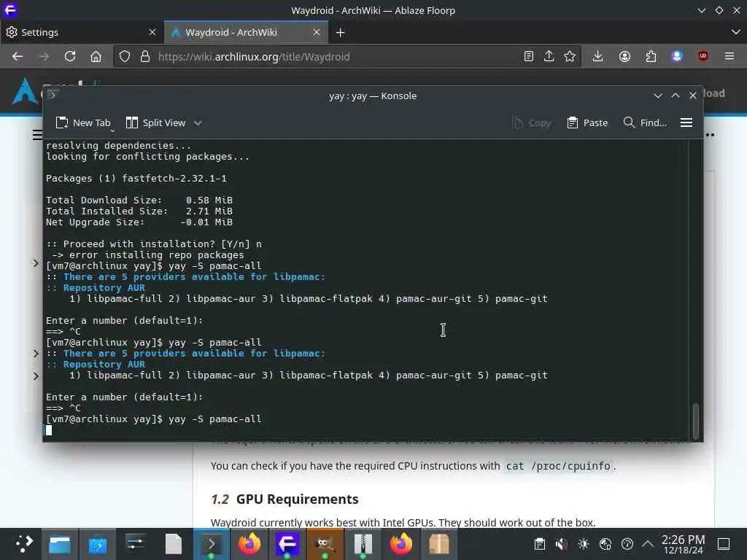Open the browser downloads panel
This screenshot has height=560, width=747.
(598, 57)
